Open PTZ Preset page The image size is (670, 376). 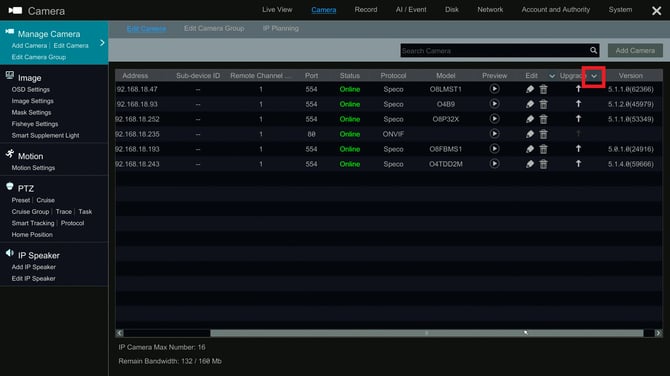(21, 200)
